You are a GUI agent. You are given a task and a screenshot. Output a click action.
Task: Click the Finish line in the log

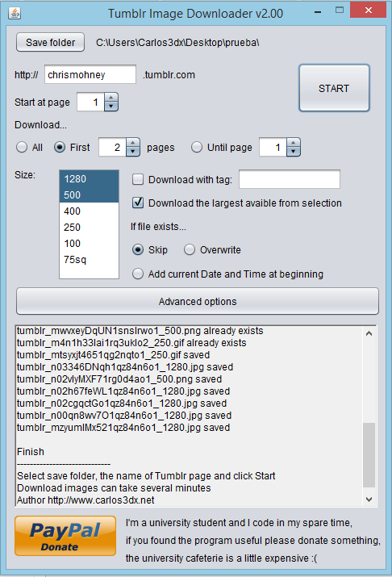(31, 452)
